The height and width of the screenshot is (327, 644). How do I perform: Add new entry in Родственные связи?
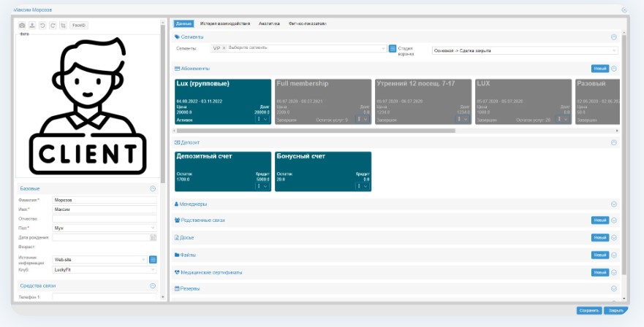click(x=600, y=220)
